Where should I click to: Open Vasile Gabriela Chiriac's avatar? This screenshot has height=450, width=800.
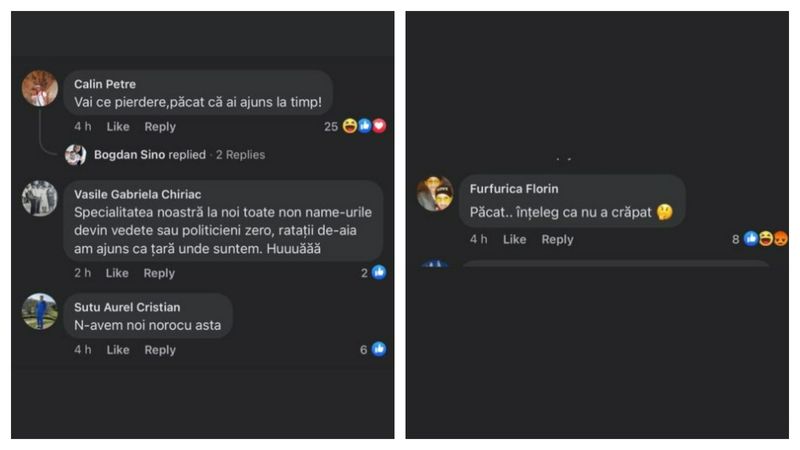pos(40,198)
